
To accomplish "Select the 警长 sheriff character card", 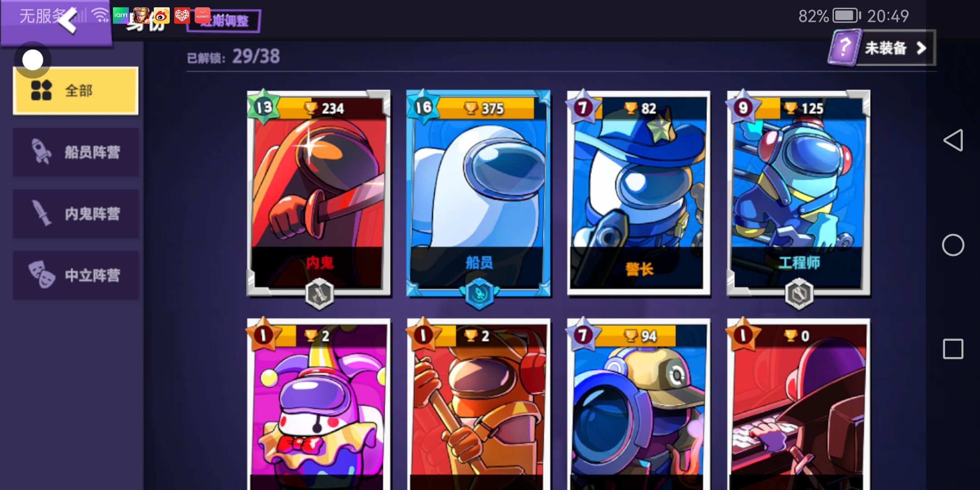I will pos(639,193).
